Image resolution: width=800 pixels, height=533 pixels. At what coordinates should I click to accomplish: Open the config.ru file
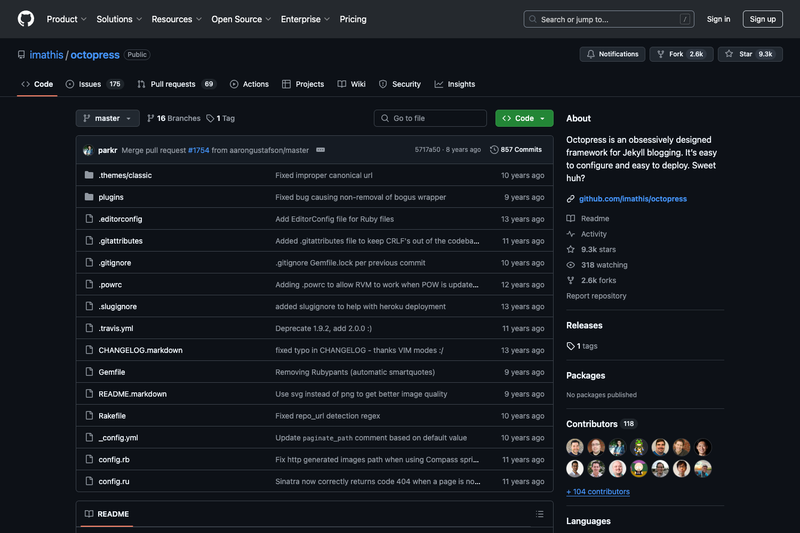(114, 481)
